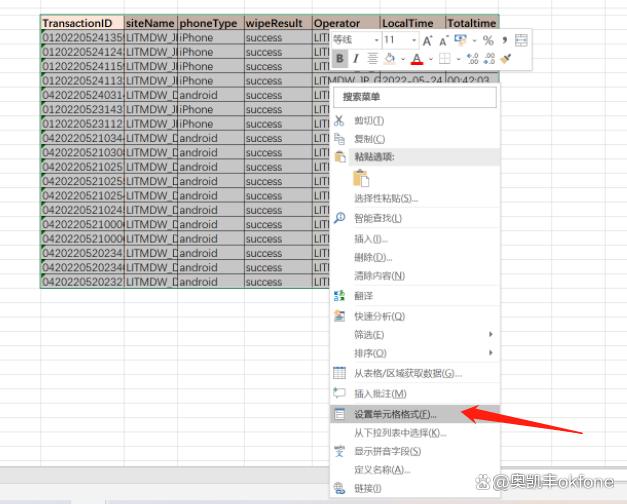The width and height of the screenshot is (627, 504).
Task: Toggle Bold in the mini toolbar
Action: (339, 59)
